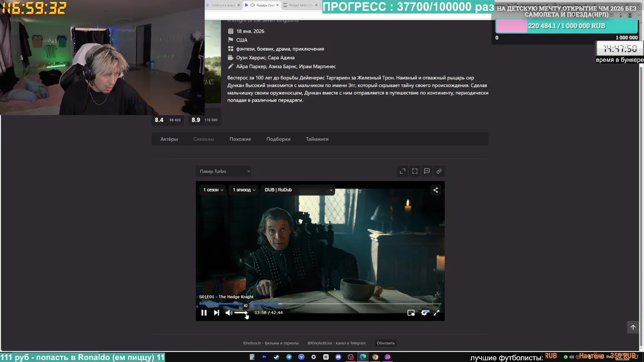
Task: Switch to the Сиквелы tab
Action: [203, 139]
